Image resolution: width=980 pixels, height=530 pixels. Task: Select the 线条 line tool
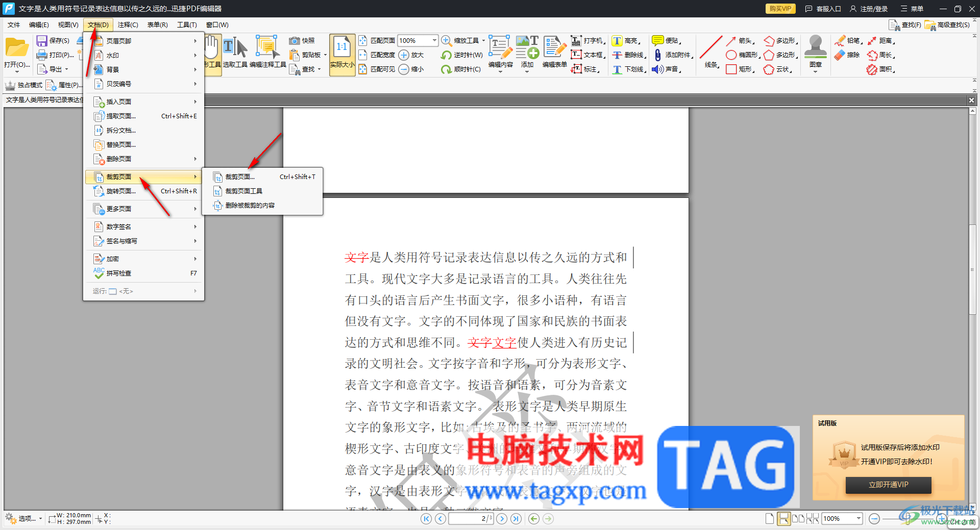711,52
